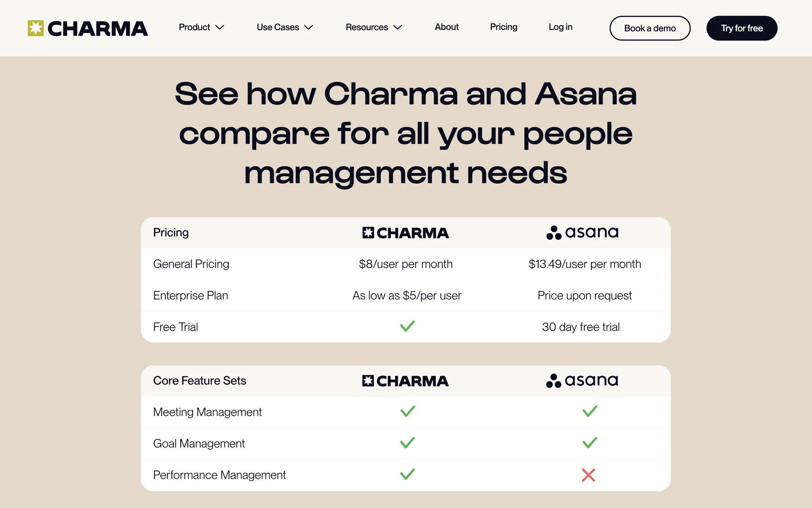Screen dimensions: 812x508
Task: Click Asana's checkmark for Goal Management
Action: [590, 443]
